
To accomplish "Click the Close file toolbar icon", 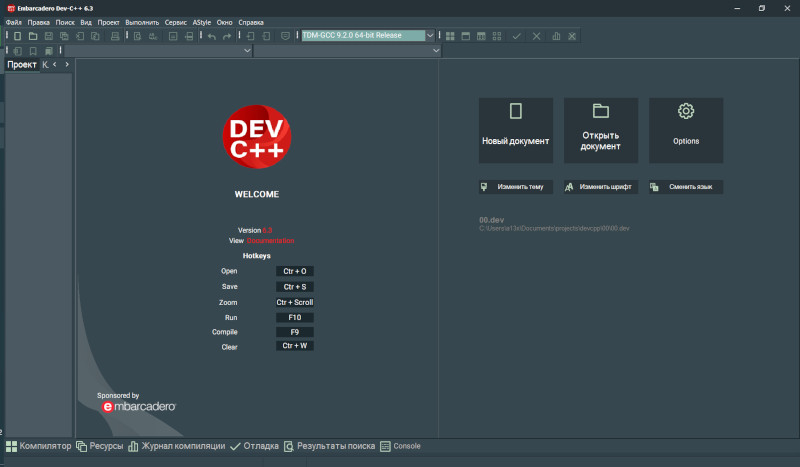I will click(x=80, y=36).
